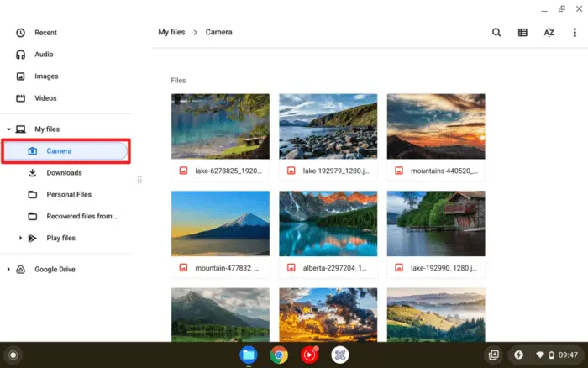Viewport: 588px width, 368px height.
Task: Click image file icon beside lake-6278825_1920
Action: 183,171
